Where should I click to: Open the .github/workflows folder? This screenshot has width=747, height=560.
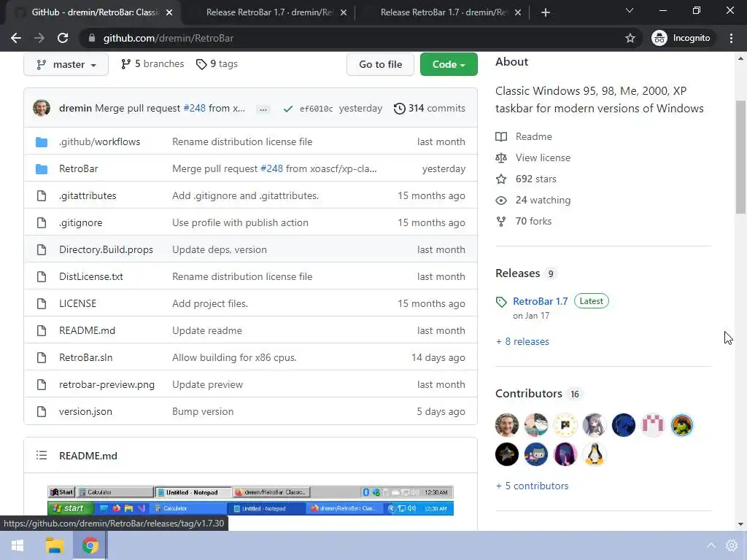coord(99,141)
